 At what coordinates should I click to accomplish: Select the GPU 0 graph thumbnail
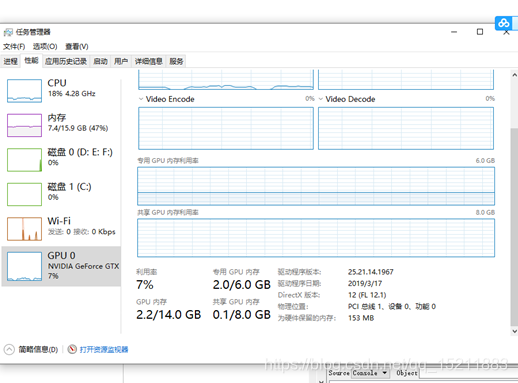(24, 266)
